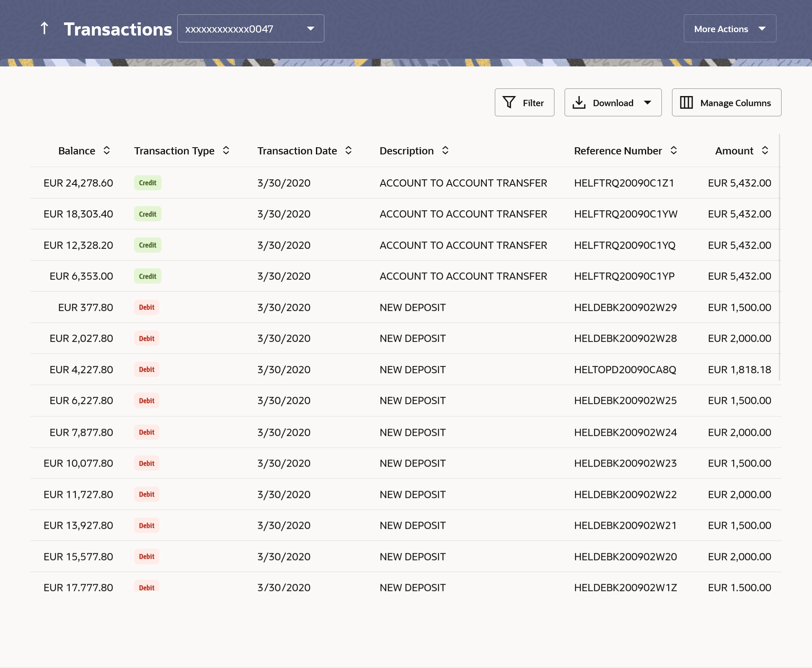
Task: Click the Manage Columns grid icon
Action: pyautogui.click(x=686, y=102)
